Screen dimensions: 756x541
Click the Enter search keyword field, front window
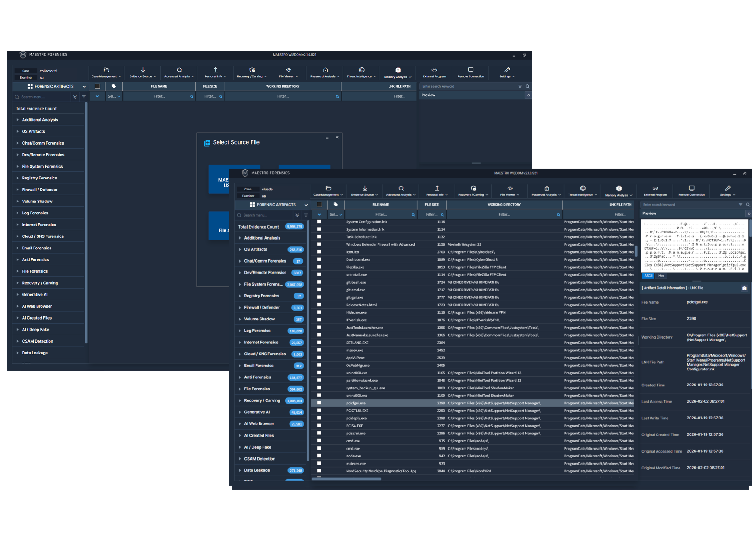pos(689,205)
